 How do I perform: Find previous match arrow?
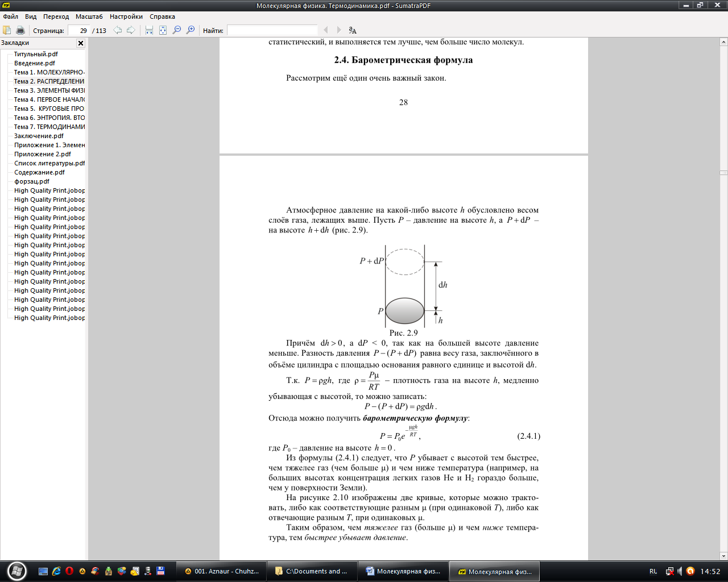pos(326,30)
